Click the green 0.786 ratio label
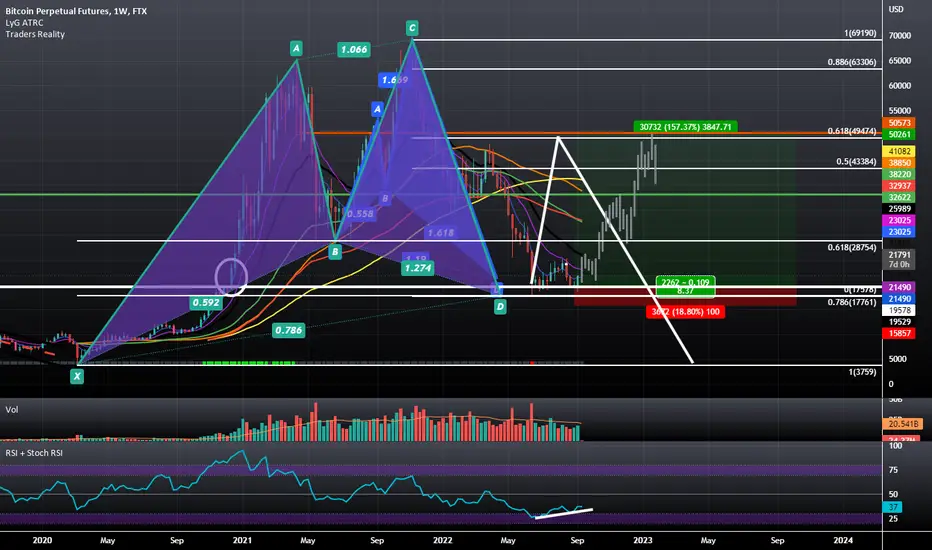 click(x=288, y=330)
